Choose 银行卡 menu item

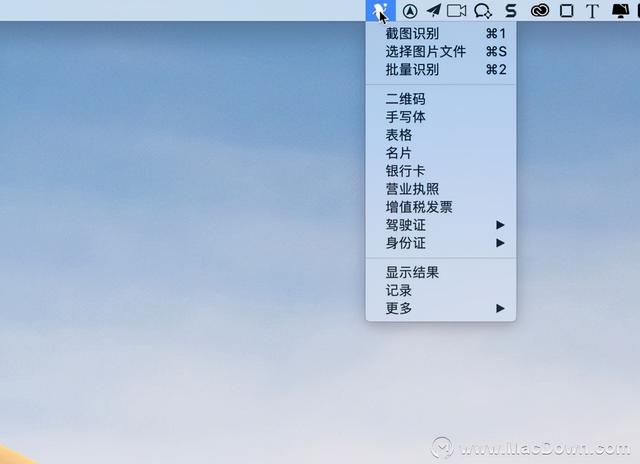[441, 171]
